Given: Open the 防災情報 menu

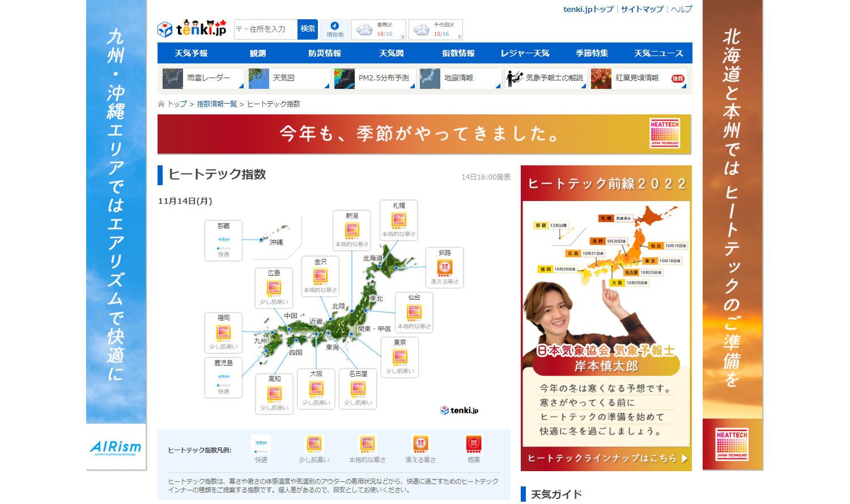Looking at the screenshot, I should 325,53.
